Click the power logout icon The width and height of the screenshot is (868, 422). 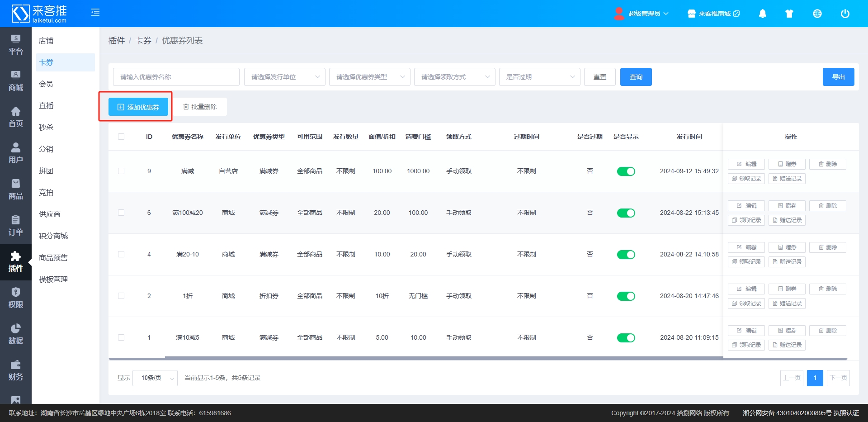pos(844,14)
